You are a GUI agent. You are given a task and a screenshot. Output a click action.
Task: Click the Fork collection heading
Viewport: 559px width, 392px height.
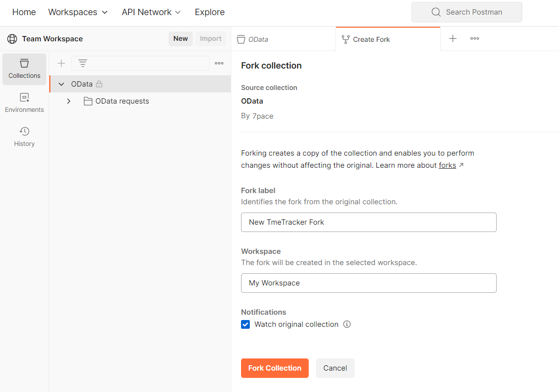[x=271, y=66]
